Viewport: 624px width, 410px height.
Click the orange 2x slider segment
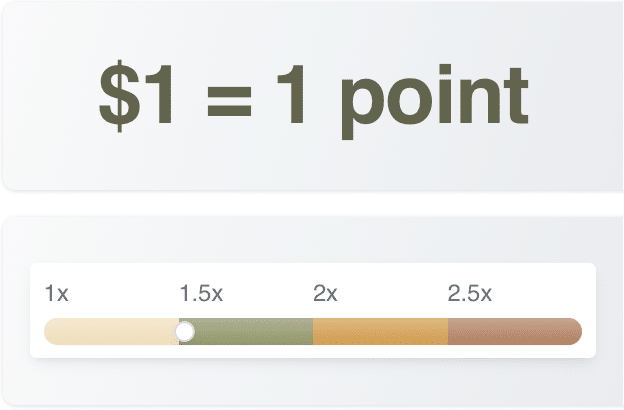click(380, 331)
